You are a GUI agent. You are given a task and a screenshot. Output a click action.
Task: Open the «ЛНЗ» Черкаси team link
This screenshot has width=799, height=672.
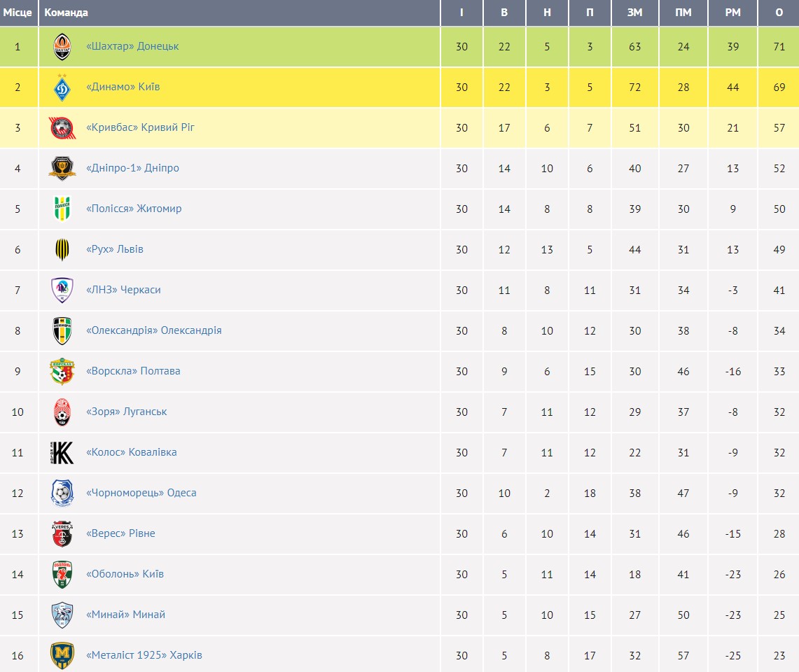point(123,290)
